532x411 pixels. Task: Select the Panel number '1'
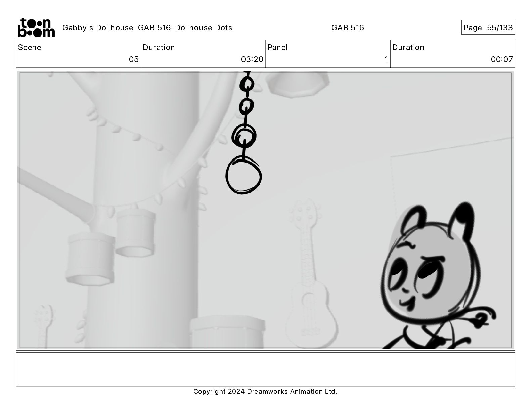point(386,59)
